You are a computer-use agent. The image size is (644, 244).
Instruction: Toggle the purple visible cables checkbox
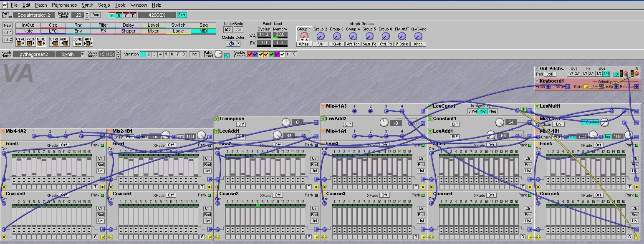277,54
